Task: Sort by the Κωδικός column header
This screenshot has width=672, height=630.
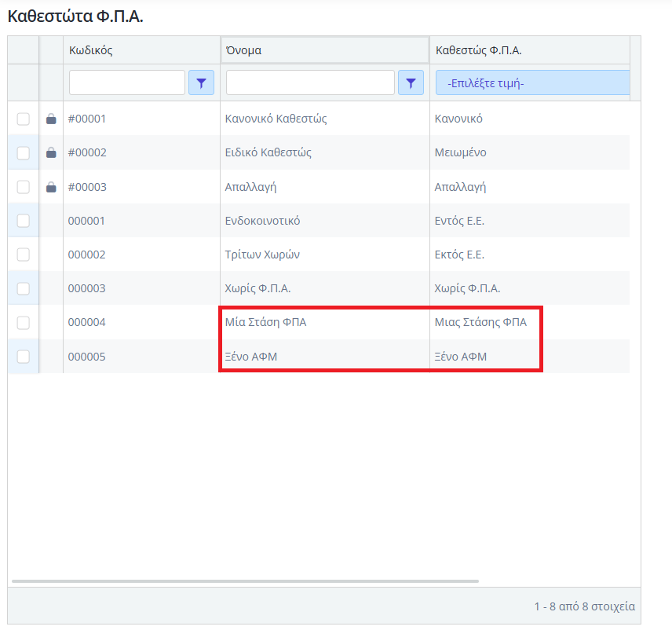Action: click(x=91, y=50)
